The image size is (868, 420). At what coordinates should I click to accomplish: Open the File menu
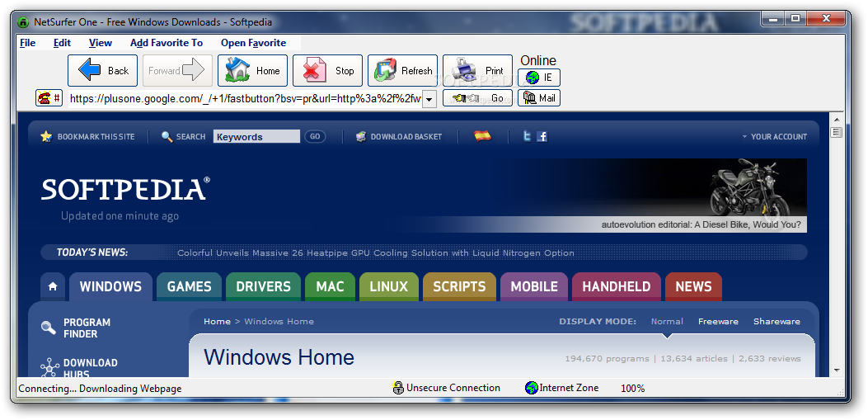point(28,43)
